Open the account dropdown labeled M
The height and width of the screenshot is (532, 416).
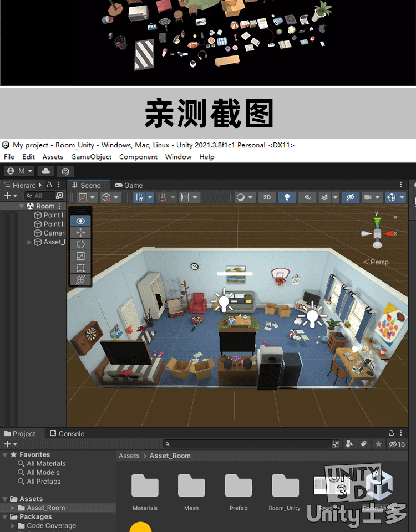click(19, 171)
